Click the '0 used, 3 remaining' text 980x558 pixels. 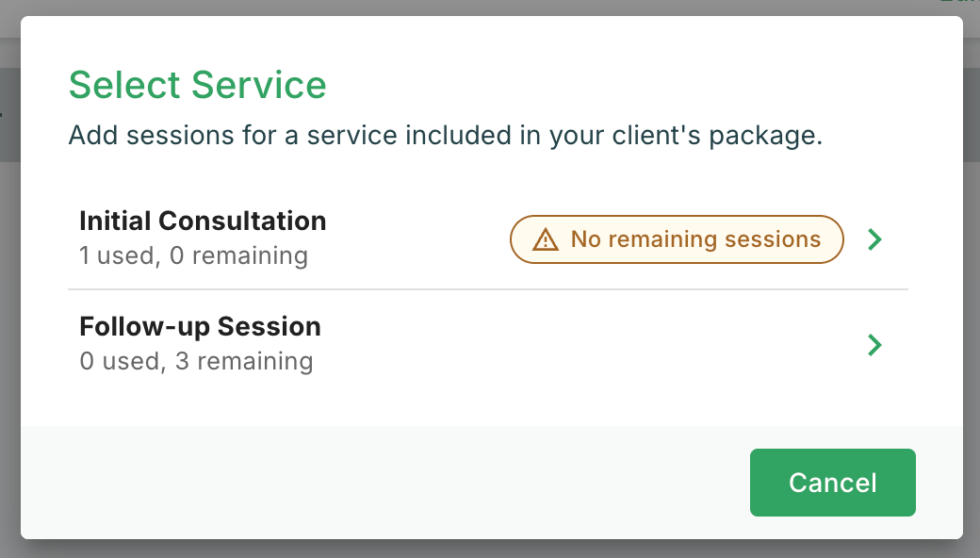[196, 361]
